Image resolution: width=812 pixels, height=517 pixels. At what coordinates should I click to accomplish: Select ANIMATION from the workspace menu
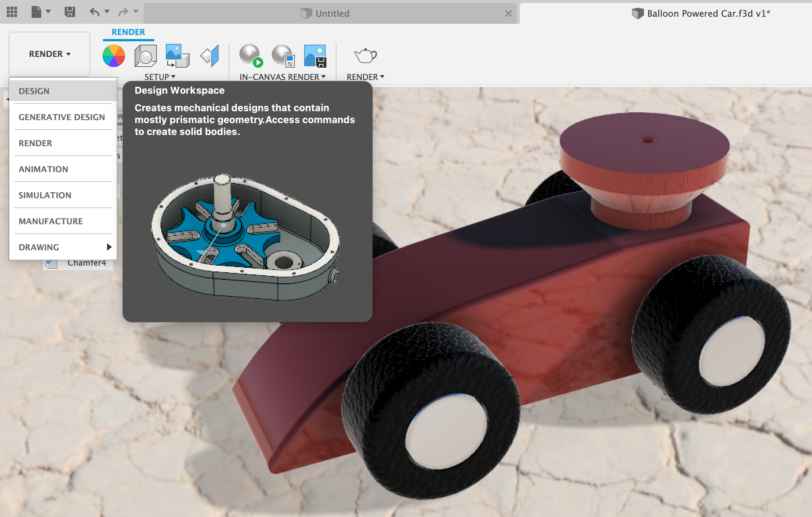coord(43,169)
